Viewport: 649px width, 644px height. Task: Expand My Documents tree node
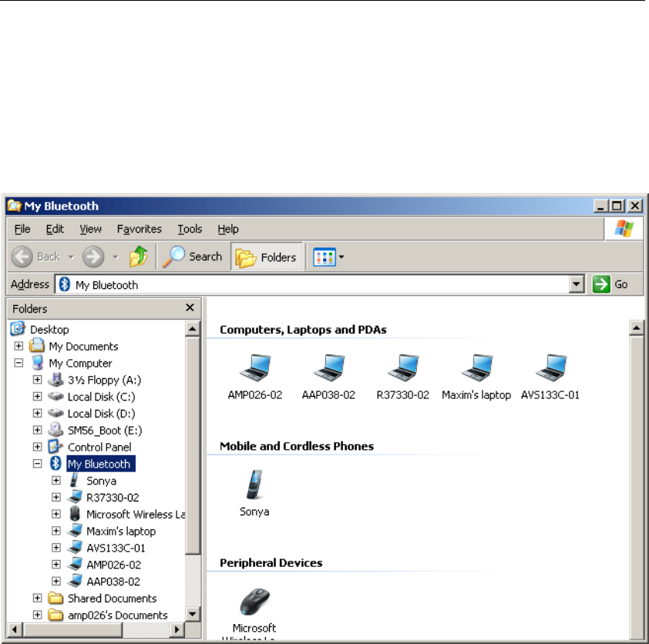(18, 346)
